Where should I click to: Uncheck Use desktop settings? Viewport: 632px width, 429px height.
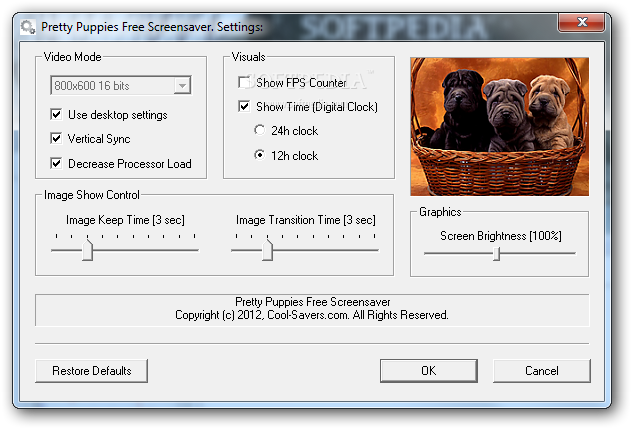[56, 115]
